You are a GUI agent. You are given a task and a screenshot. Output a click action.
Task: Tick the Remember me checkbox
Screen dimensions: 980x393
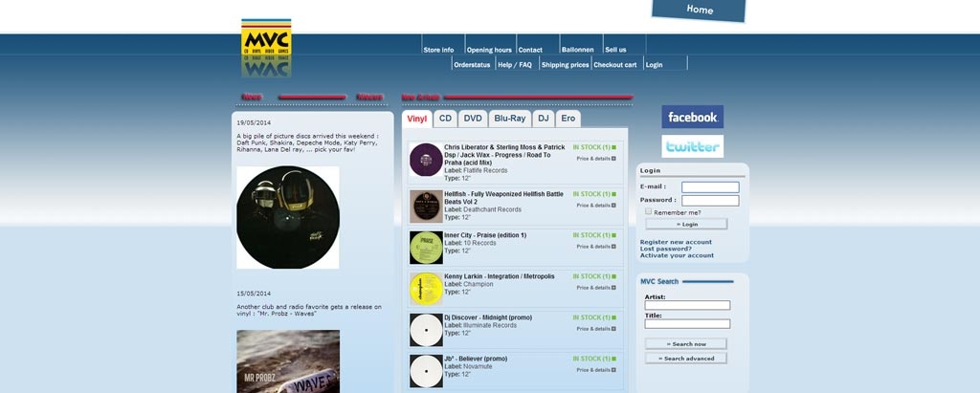point(649,212)
